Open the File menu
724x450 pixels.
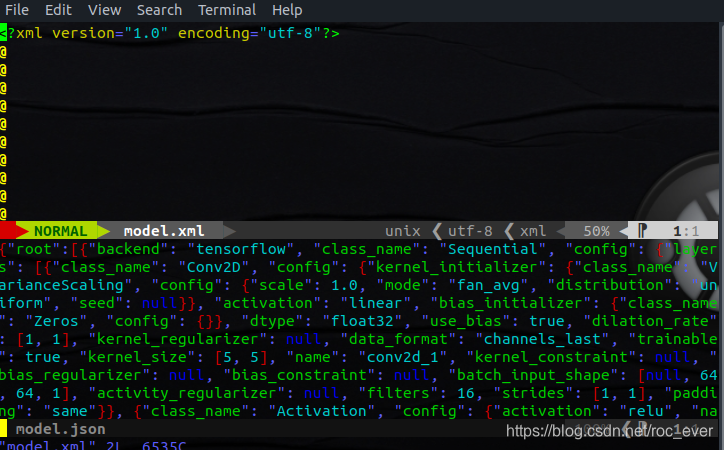coord(17,10)
